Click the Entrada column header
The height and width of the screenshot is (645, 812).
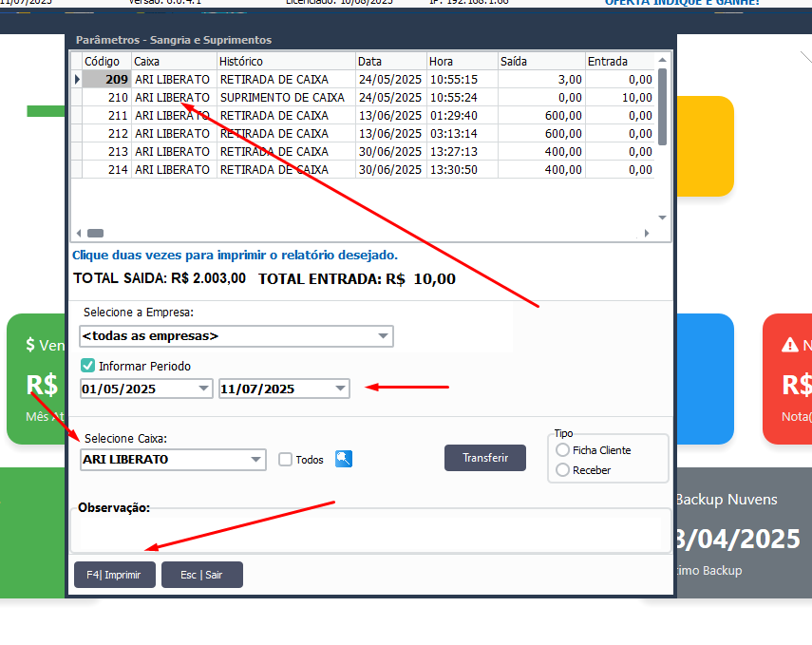pyautogui.click(x=620, y=61)
